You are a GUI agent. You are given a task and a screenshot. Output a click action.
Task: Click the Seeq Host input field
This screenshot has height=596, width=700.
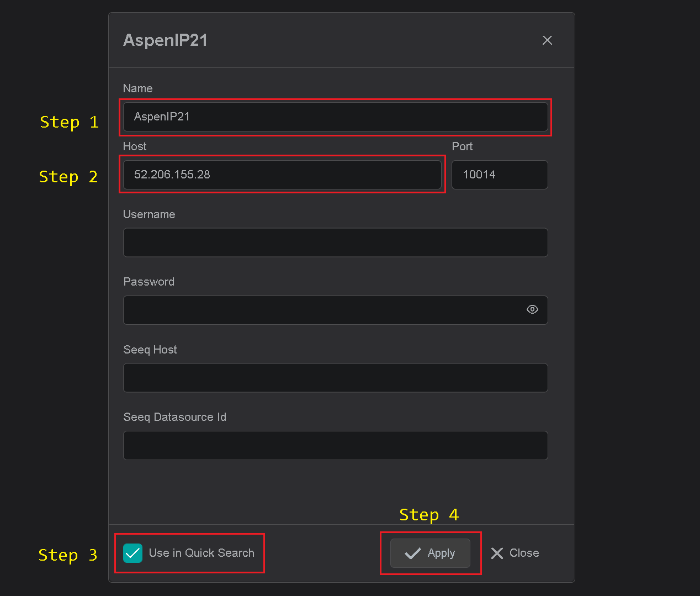pyautogui.click(x=335, y=378)
